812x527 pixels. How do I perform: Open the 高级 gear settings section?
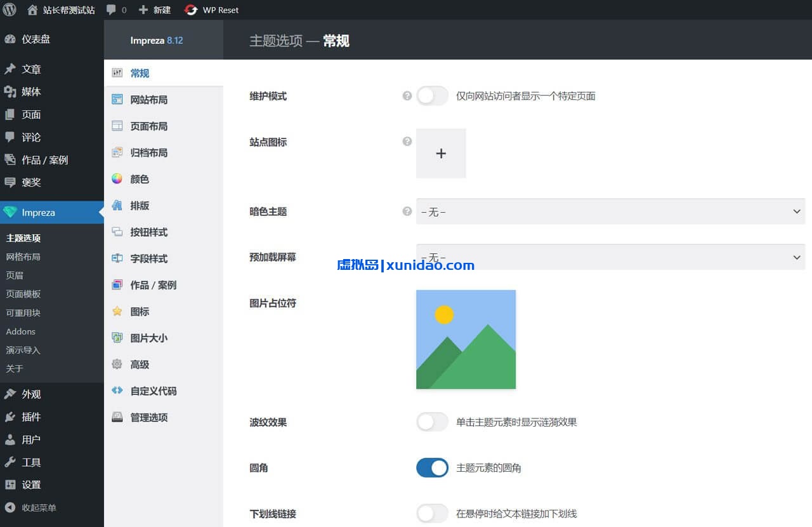(x=117, y=364)
